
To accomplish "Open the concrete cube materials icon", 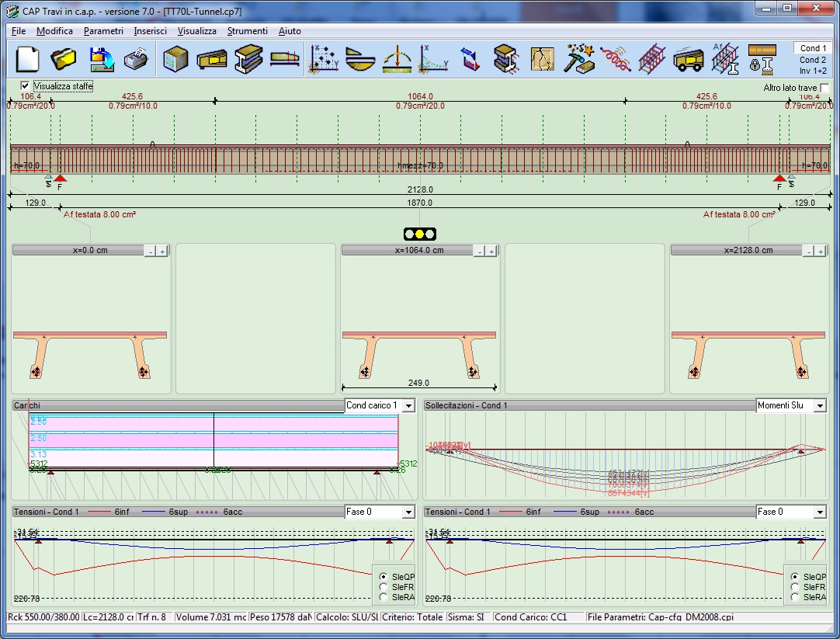I will click(175, 59).
